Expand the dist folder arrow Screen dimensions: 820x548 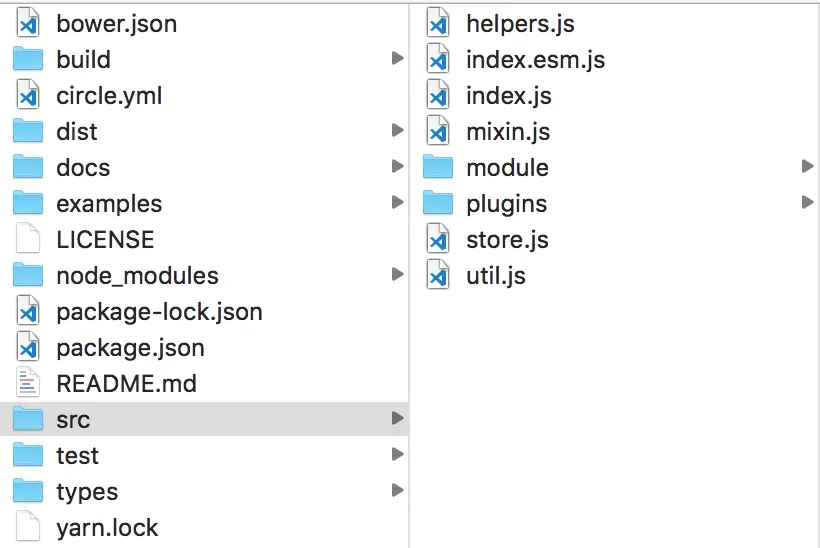coord(397,132)
